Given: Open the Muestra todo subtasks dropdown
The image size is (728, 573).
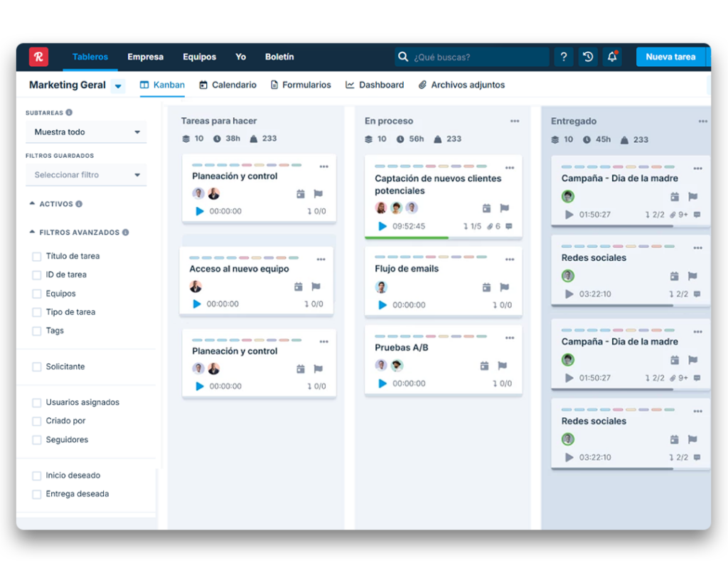Looking at the screenshot, I should point(86,132).
